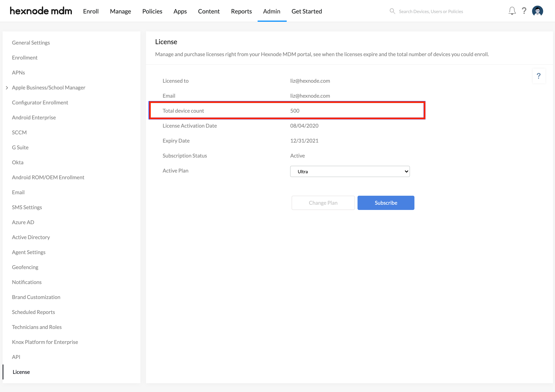Click the search magnifier icon
Viewport: 555px width, 392px height.
pyautogui.click(x=392, y=11)
